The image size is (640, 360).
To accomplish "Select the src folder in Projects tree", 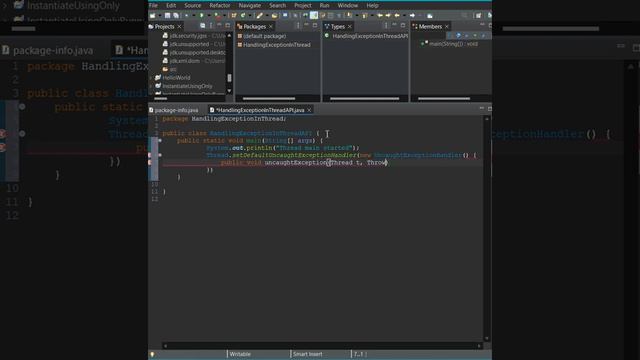I will pyautogui.click(x=170, y=69).
